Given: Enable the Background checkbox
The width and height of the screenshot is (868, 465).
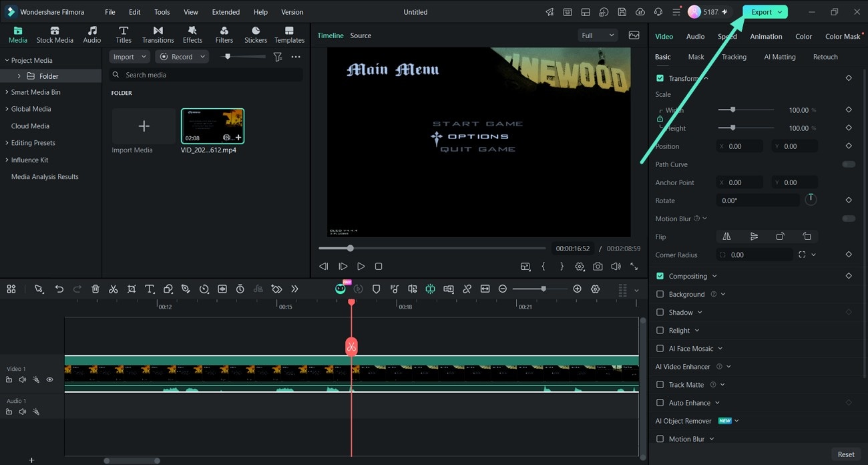Looking at the screenshot, I should click(660, 294).
